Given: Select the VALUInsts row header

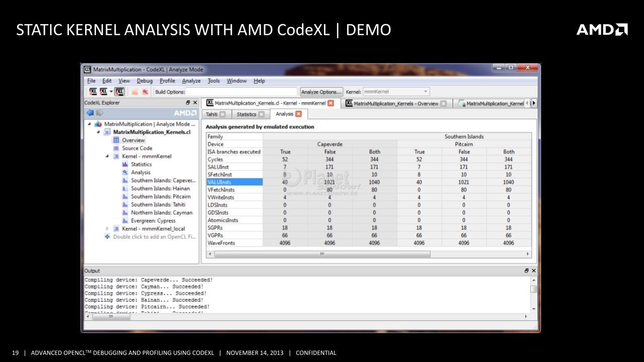Looking at the screenshot, I should point(234,182).
